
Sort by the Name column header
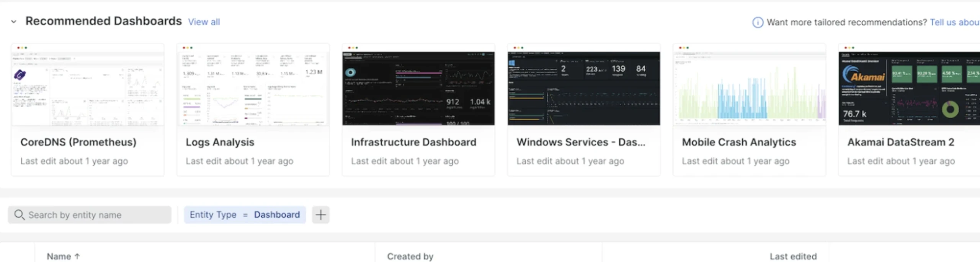click(x=59, y=256)
